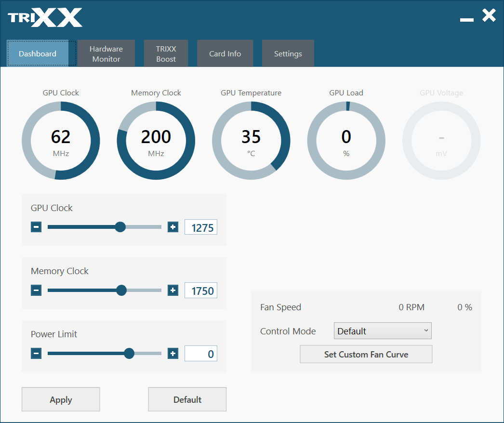504x423 pixels.
Task: Click the Memory Clock gauge showing 200 MHz
Action: [156, 141]
